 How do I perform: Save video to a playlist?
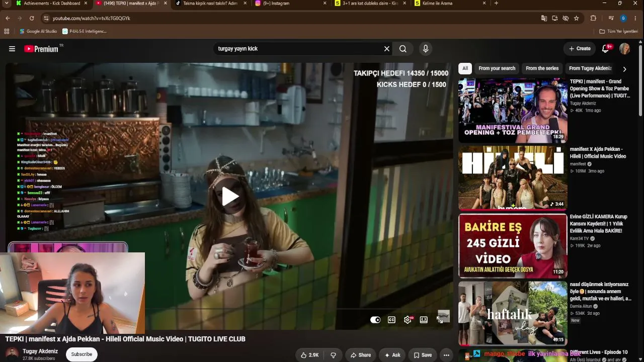(423, 355)
